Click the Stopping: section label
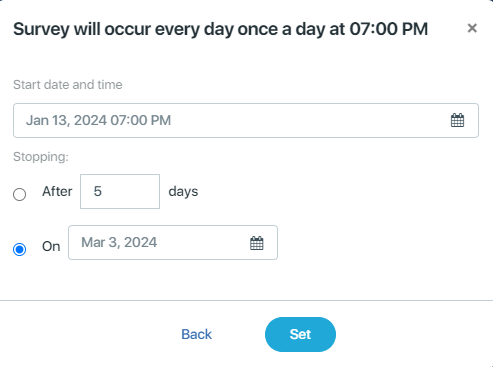 tap(41, 157)
